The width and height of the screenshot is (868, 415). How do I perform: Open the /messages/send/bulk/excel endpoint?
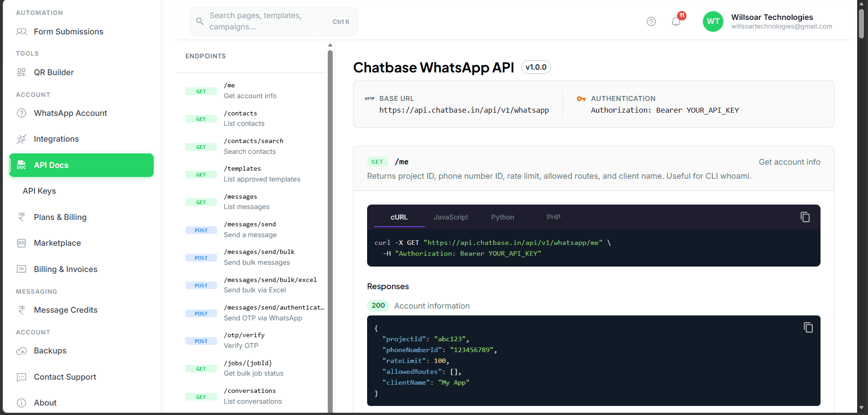(x=251, y=285)
